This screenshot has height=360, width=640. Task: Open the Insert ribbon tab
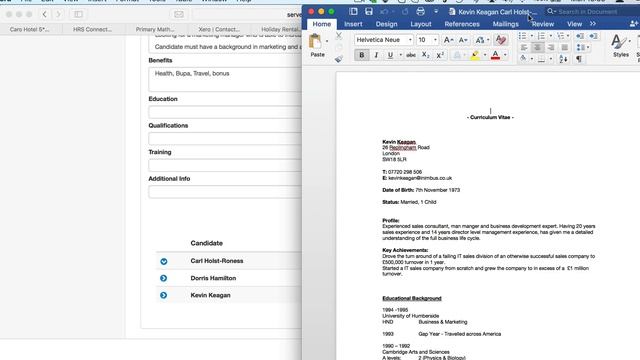click(x=353, y=24)
